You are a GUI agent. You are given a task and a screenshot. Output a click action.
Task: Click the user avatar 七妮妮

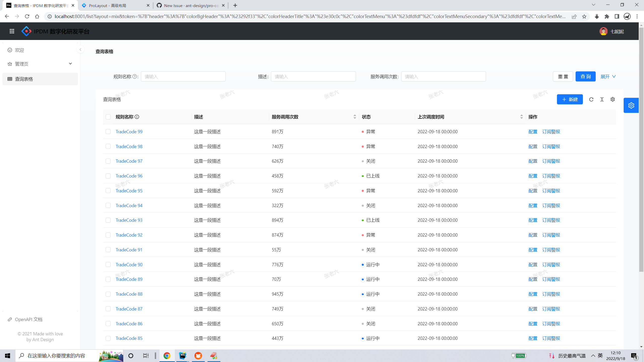click(x=603, y=31)
